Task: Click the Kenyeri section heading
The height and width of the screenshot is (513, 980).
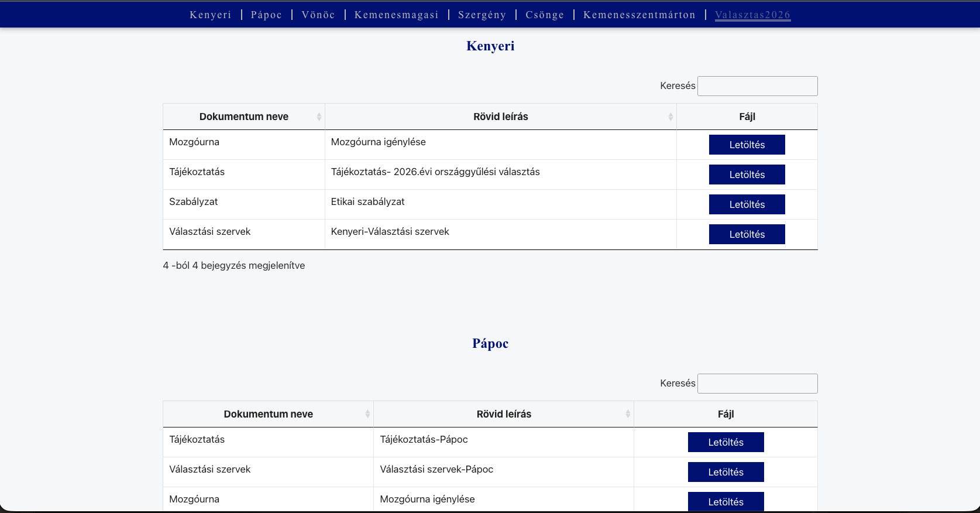Action: point(490,46)
